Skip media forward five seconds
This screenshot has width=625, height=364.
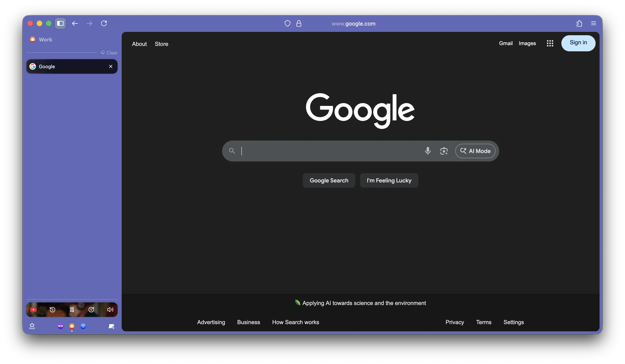[91, 309]
